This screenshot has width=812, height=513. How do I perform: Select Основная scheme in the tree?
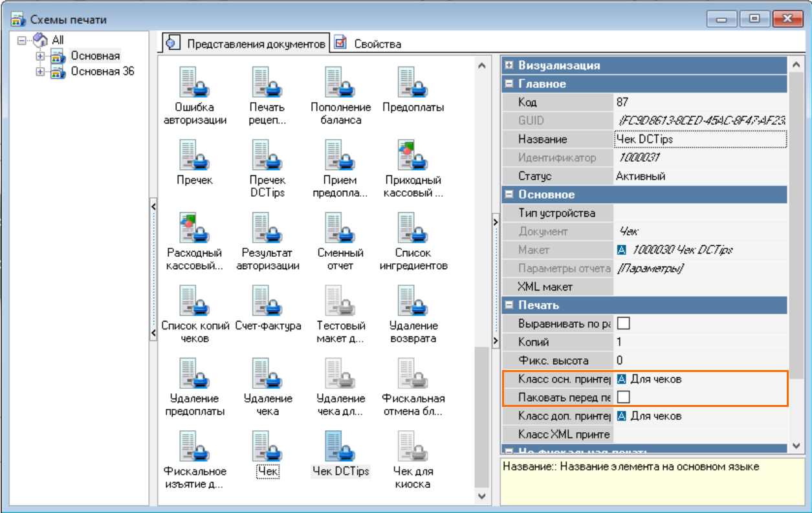click(x=95, y=56)
